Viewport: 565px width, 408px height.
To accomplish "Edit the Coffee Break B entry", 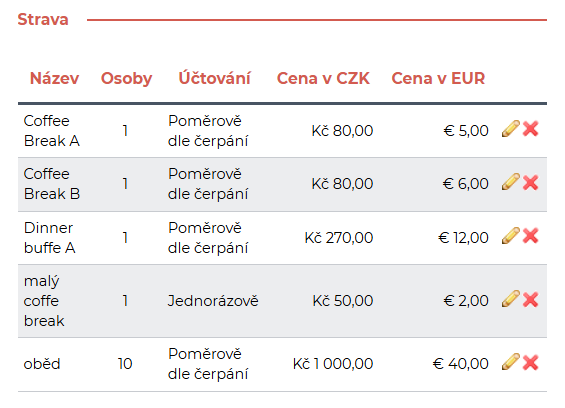I will [x=511, y=182].
